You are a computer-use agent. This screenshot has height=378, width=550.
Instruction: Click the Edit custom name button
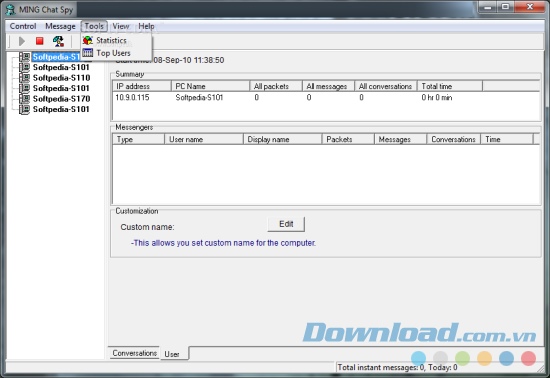[x=286, y=224]
